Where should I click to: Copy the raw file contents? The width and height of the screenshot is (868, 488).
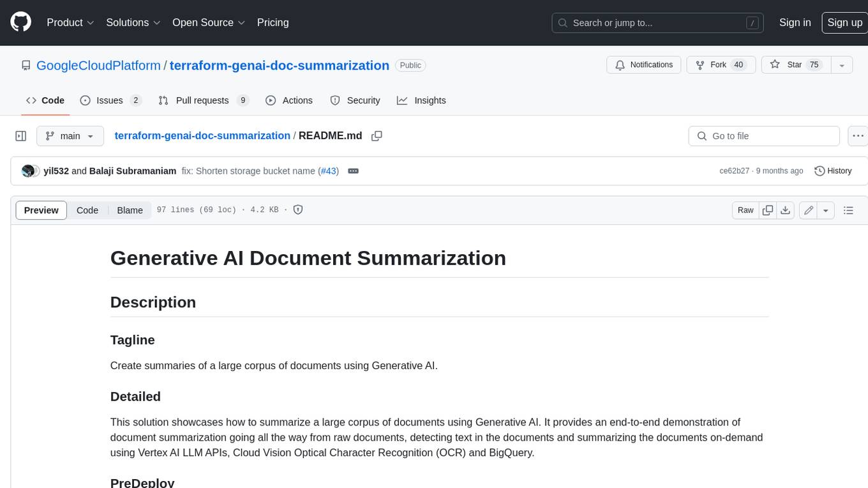(768, 210)
